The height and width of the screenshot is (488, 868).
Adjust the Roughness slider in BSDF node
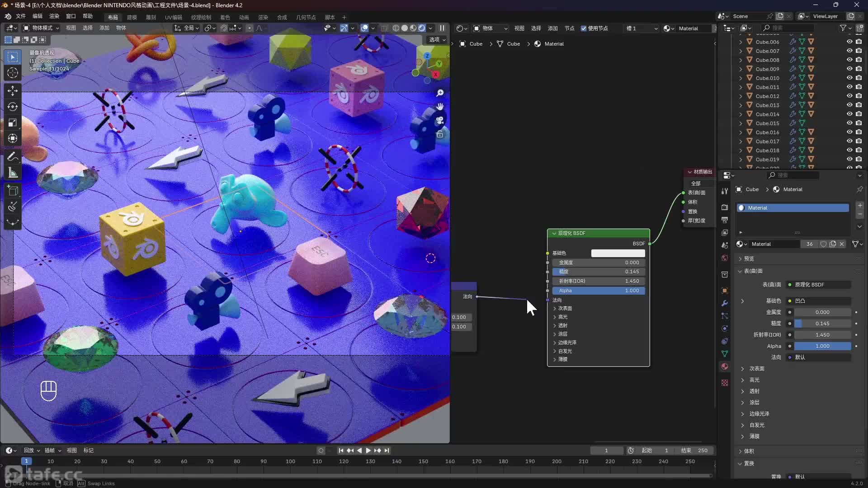[x=599, y=272]
